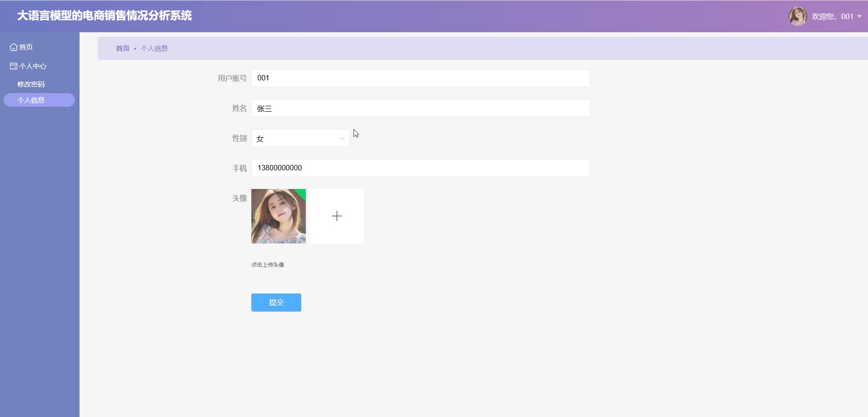Click the system title in the header

[105, 15]
